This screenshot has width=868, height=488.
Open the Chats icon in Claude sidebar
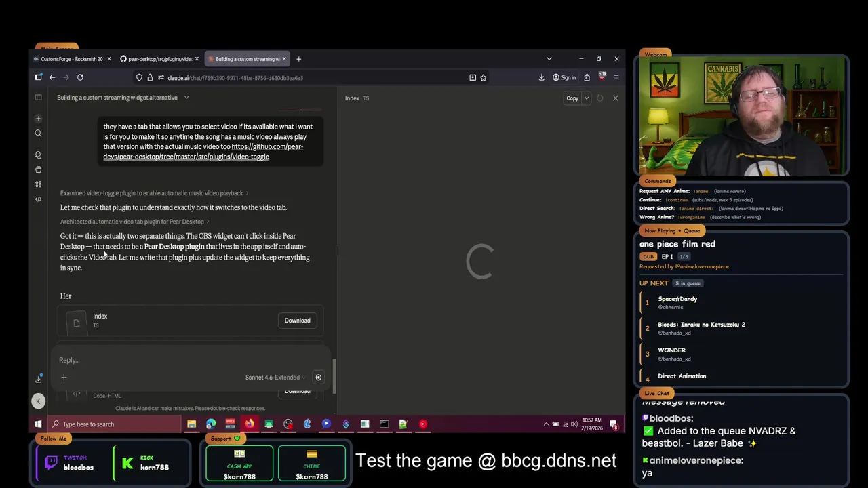[38, 155]
